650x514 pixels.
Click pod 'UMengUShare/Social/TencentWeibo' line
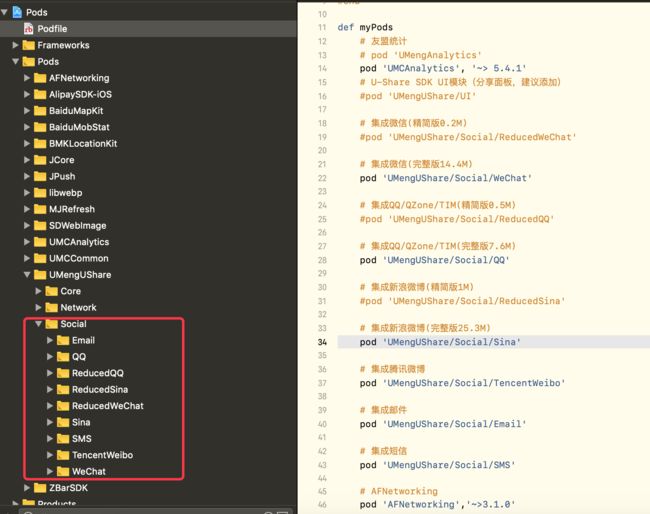click(x=462, y=383)
